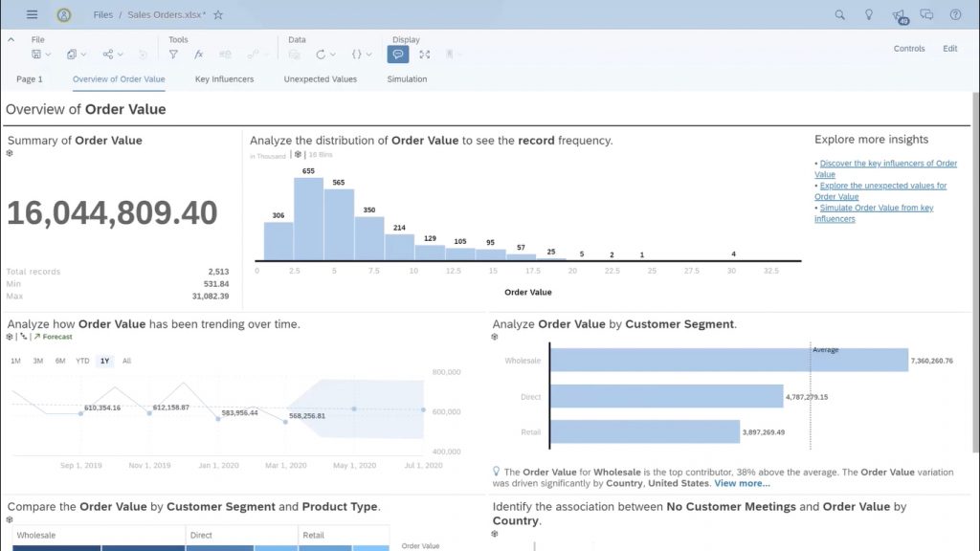The height and width of the screenshot is (551, 980).
Task: Switch to the Key Influencers tab
Action: (224, 78)
